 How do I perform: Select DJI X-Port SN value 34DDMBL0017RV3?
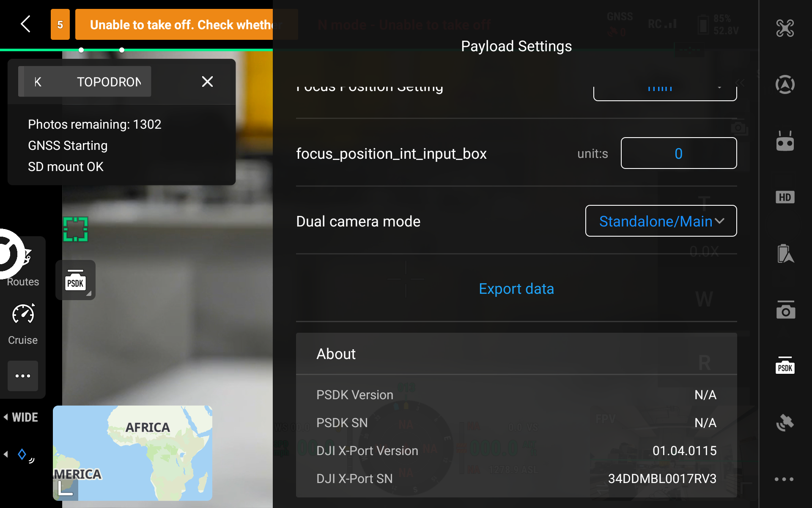(x=662, y=479)
